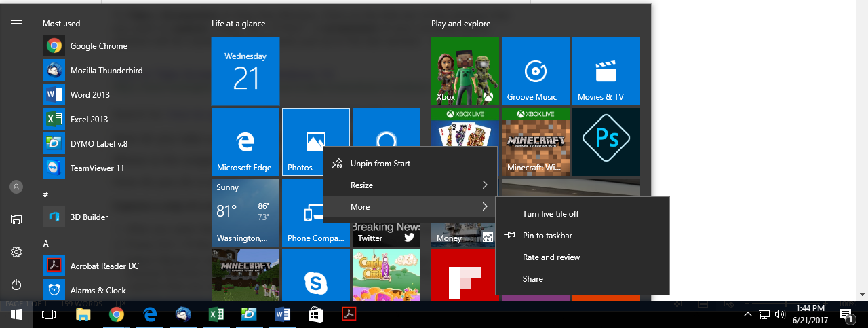Screen dimensions: 868x328
Task: Click Share in the context submenu
Action: pos(532,279)
